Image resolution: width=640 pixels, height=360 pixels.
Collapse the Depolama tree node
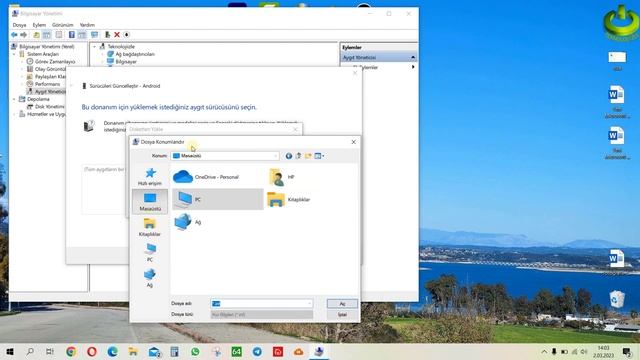coord(14,99)
